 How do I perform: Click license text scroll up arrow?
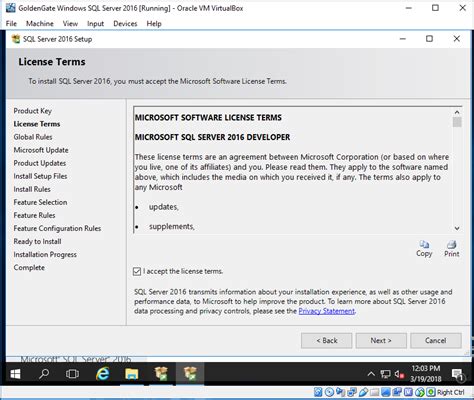tap(457, 112)
